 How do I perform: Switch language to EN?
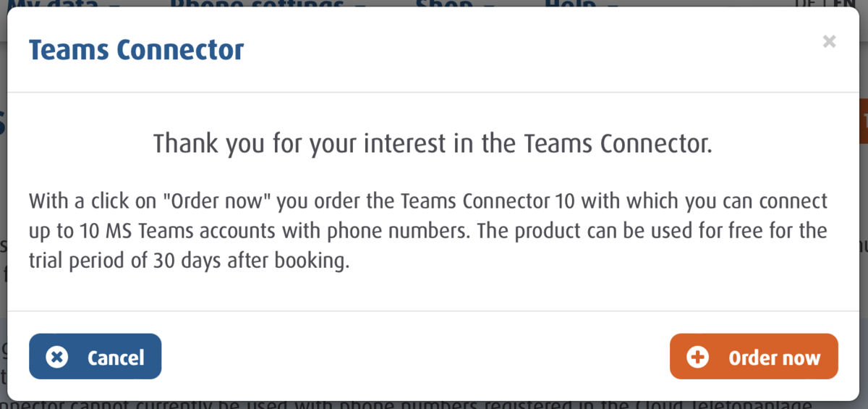[843, 3]
